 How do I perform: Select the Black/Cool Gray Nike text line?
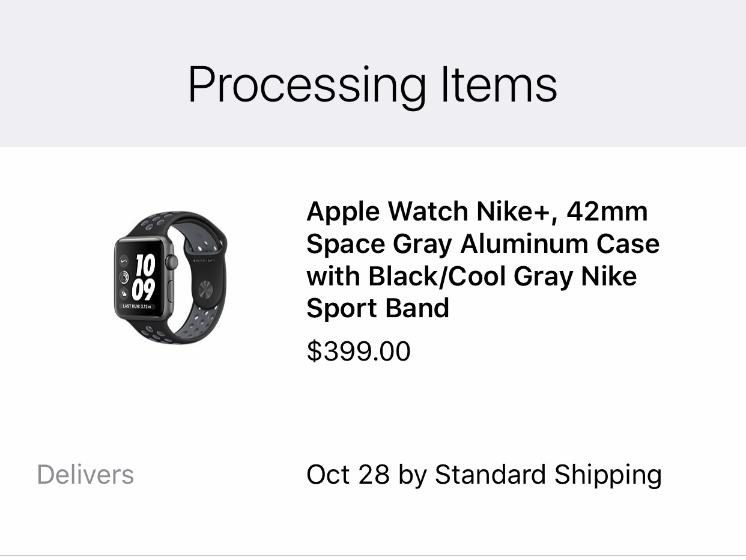pos(472,276)
